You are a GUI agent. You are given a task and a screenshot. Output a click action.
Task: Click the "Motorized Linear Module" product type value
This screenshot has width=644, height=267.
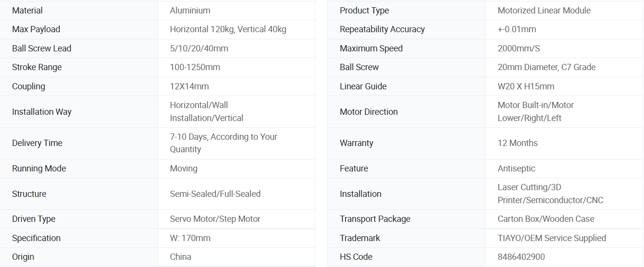click(544, 11)
